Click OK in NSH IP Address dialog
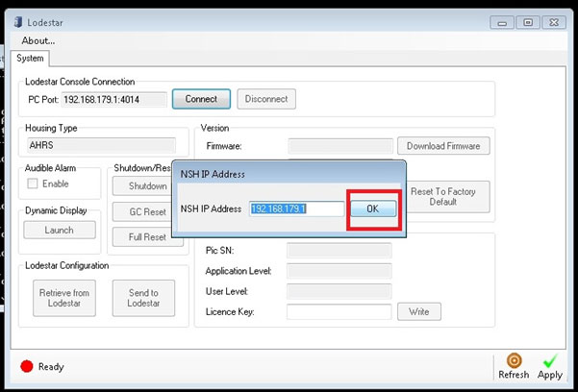 pos(373,208)
